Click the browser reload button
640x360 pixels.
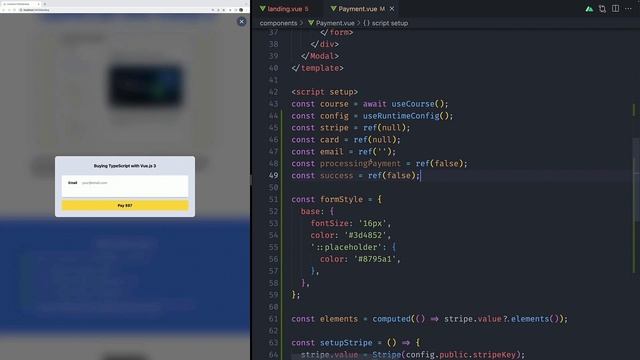pos(14,10)
